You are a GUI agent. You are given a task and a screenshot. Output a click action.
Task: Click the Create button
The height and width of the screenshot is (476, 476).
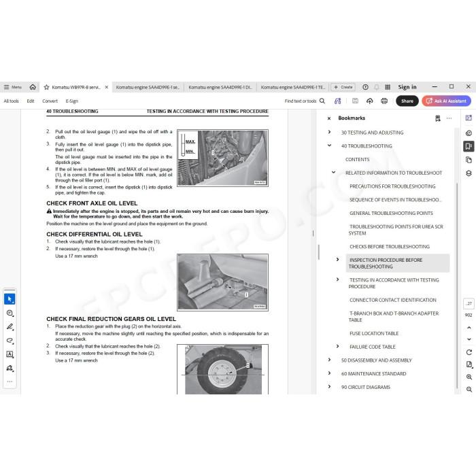(x=343, y=87)
